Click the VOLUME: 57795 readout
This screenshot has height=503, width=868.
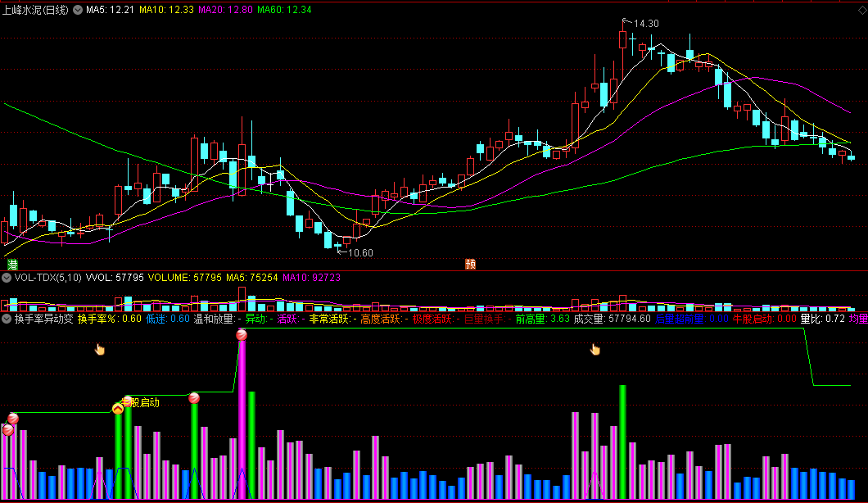pyautogui.click(x=185, y=278)
